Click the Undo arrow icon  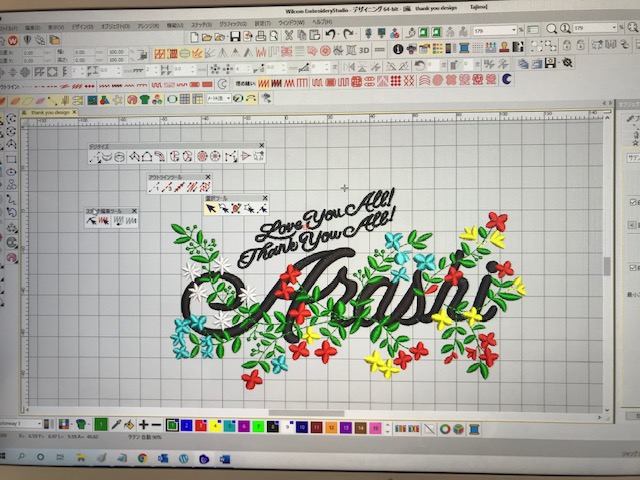click(x=330, y=34)
